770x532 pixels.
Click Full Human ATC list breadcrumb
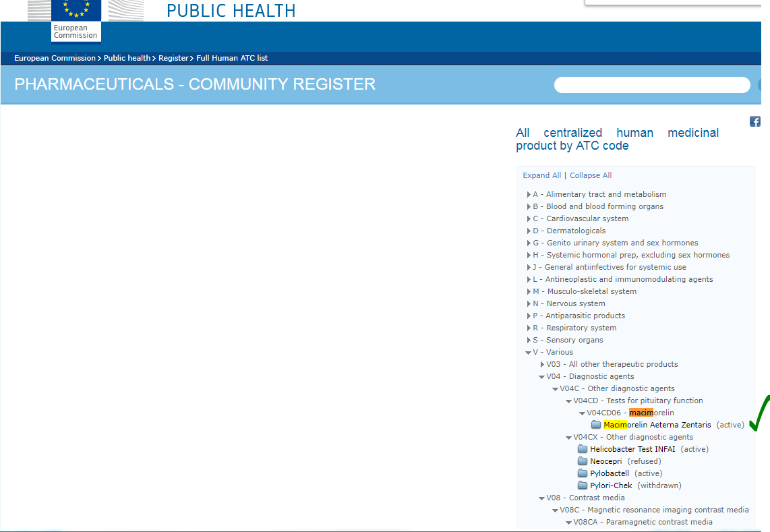232,58
